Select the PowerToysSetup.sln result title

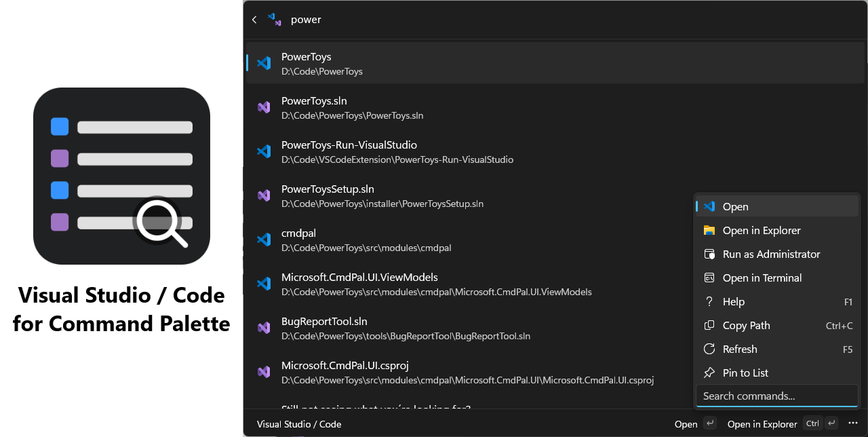[328, 189]
